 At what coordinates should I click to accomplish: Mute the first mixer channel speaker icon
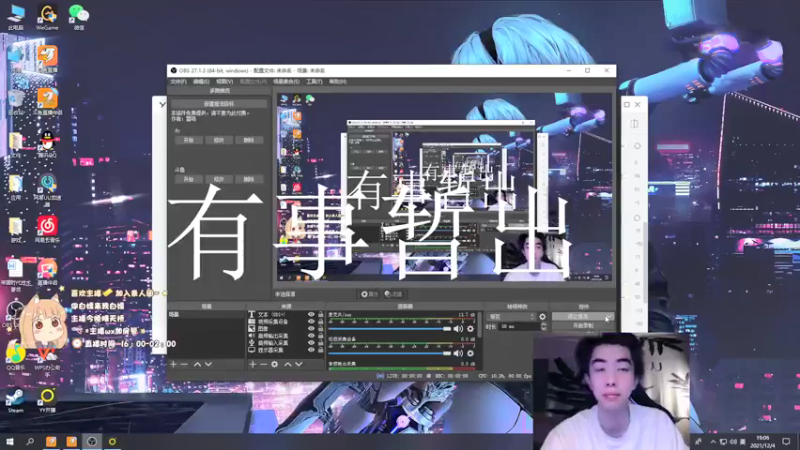458,329
